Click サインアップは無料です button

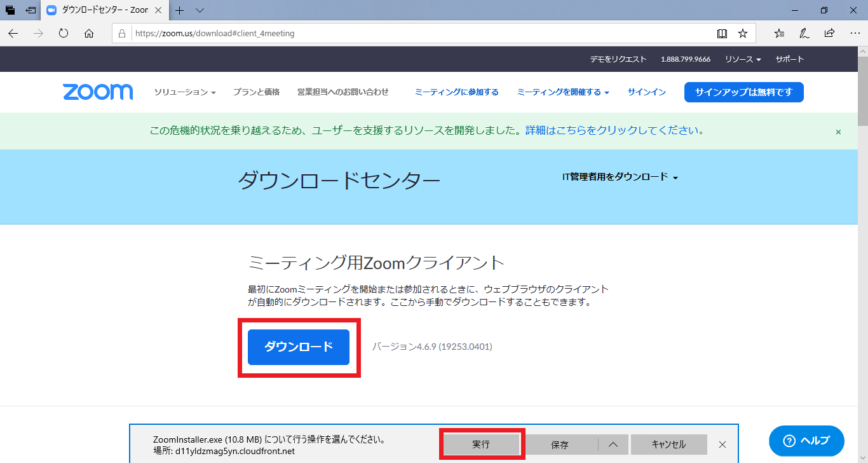coord(744,92)
